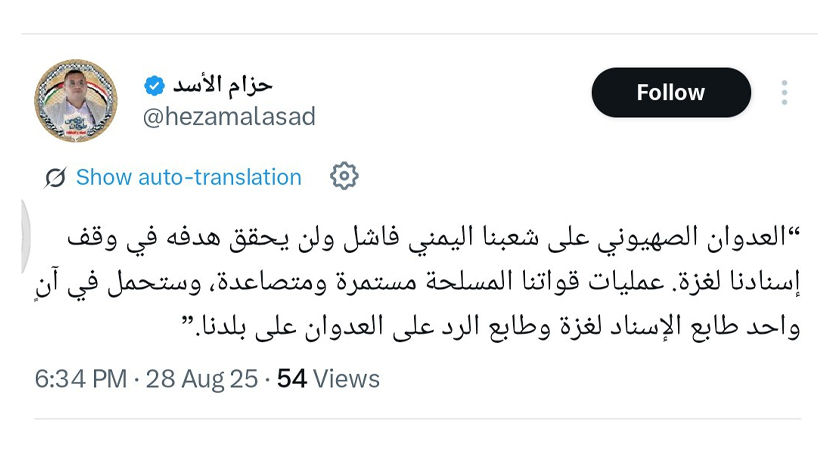The width and height of the screenshot is (840, 473).
Task: Click the blue verified checkmark badge
Action: point(154,86)
